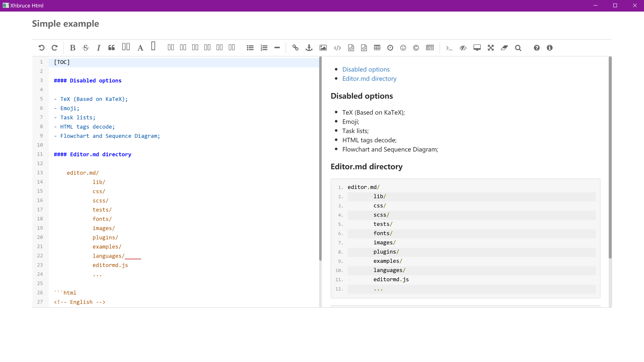The width and height of the screenshot is (644, 362).
Task: Toggle HTML preview with monitor icon
Action: 477,48
